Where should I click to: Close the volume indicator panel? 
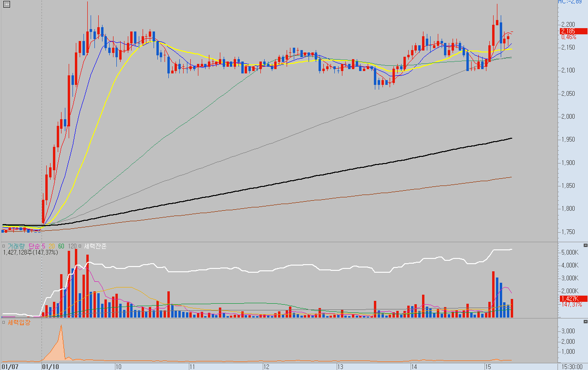click(586, 245)
